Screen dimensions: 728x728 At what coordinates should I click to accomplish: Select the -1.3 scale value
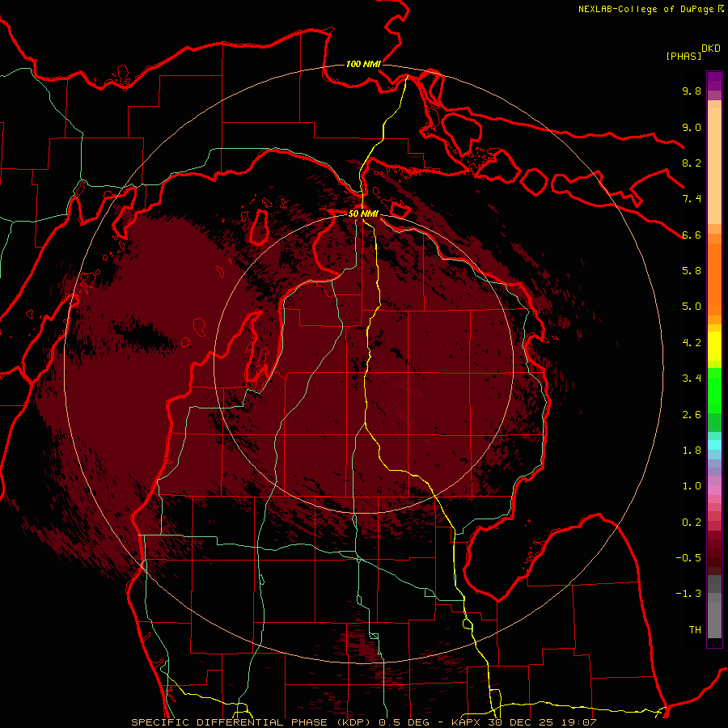coord(688,594)
